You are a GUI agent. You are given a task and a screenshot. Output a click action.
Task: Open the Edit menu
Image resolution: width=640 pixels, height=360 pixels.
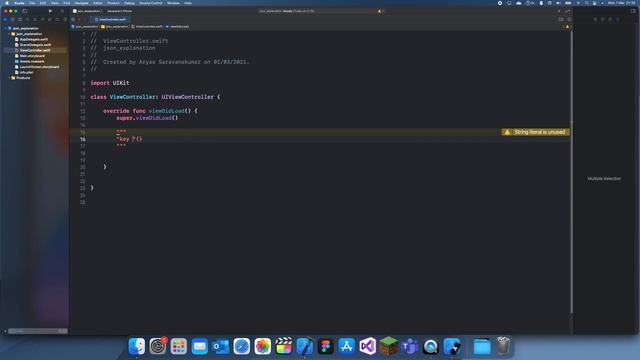tap(43, 3)
